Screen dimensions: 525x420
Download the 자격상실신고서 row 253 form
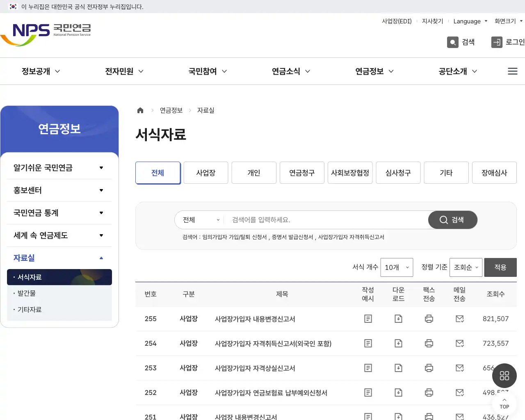[398, 368]
